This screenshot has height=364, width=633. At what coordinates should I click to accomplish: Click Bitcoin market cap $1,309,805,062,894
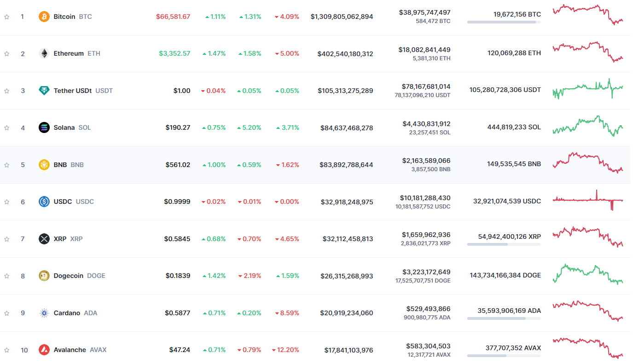[x=342, y=17]
